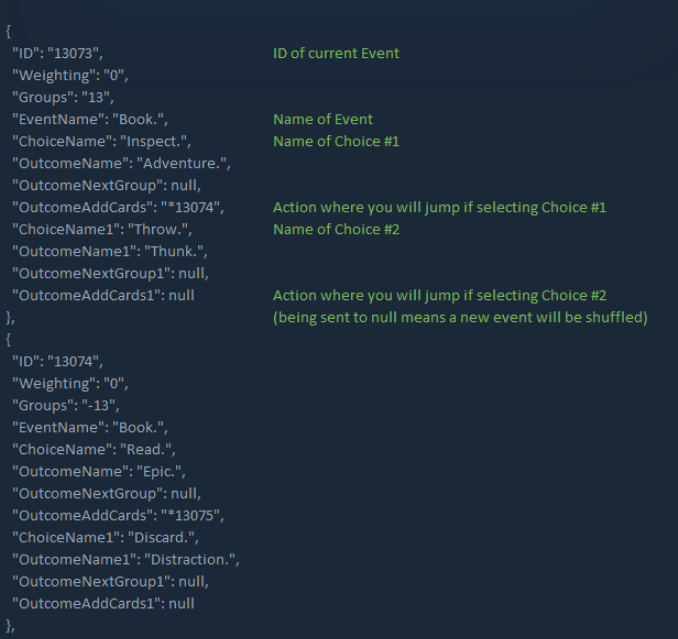Click the green "Name of Event" annotation
The height and width of the screenshot is (639, 678).
point(322,119)
